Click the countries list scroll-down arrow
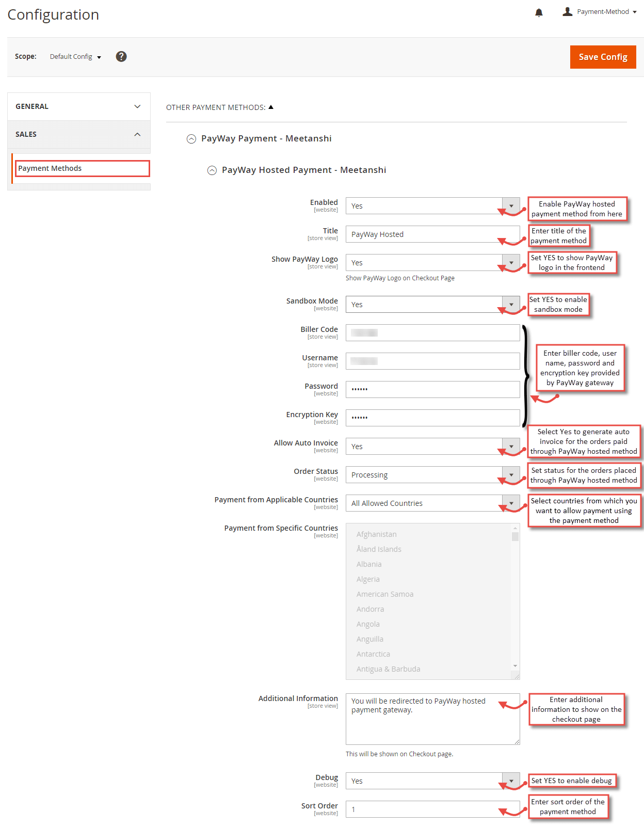Viewport: 644px width, 827px height. 515,666
